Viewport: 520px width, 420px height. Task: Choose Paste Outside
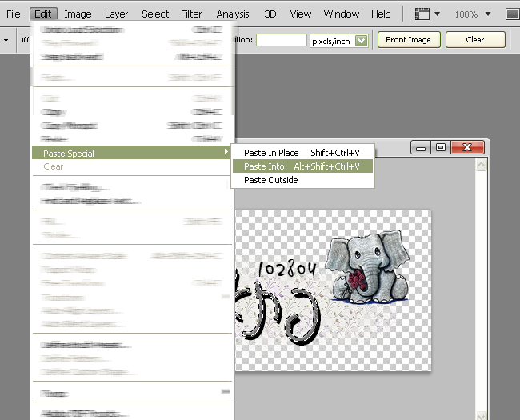click(x=302, y=180)
